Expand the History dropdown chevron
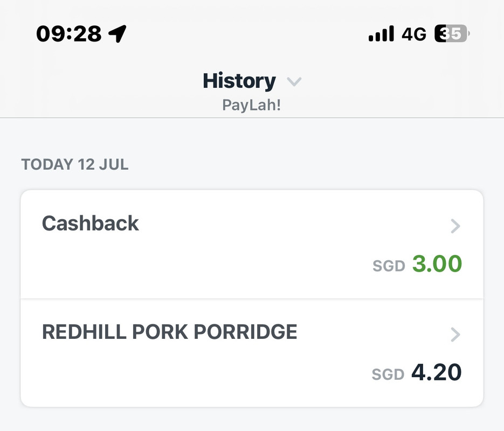 click(294, 82)
